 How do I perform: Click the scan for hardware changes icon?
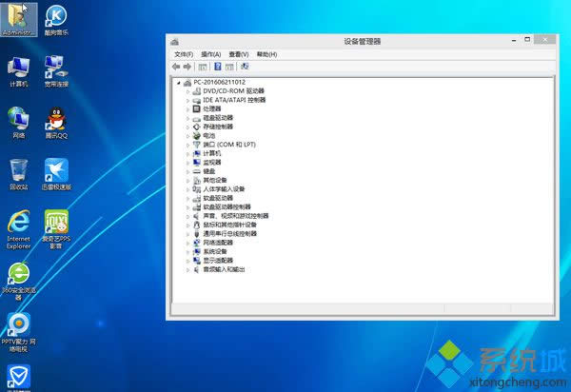[245, 67]
